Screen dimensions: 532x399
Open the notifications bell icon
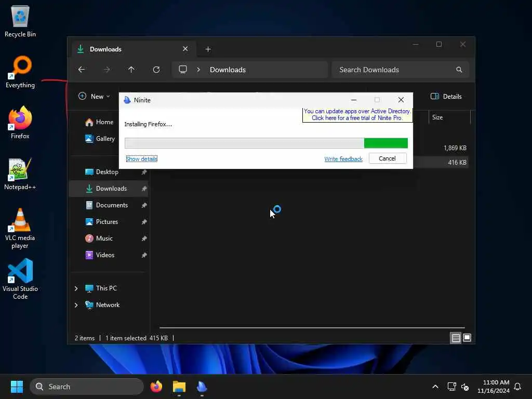[517, 387]
